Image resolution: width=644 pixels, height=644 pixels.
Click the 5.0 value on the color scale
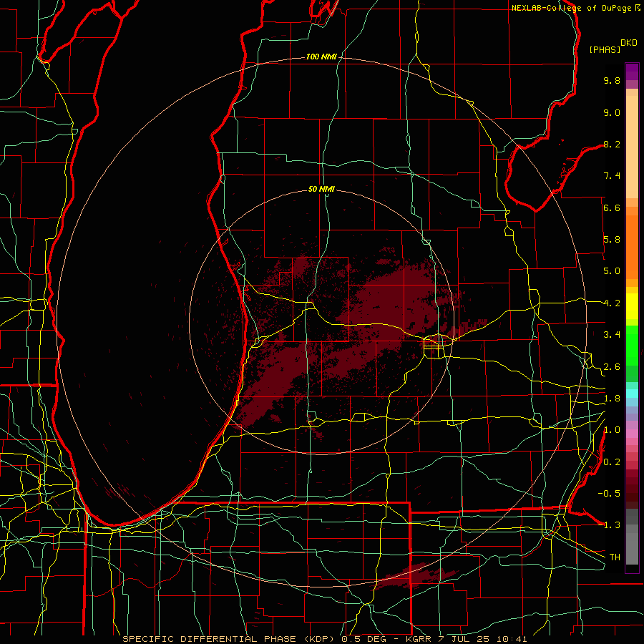tap(612, 271)
